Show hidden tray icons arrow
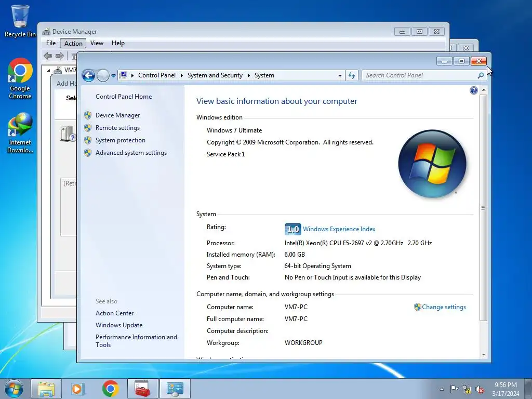Screen dimensions: 532x399 point(442,389)
